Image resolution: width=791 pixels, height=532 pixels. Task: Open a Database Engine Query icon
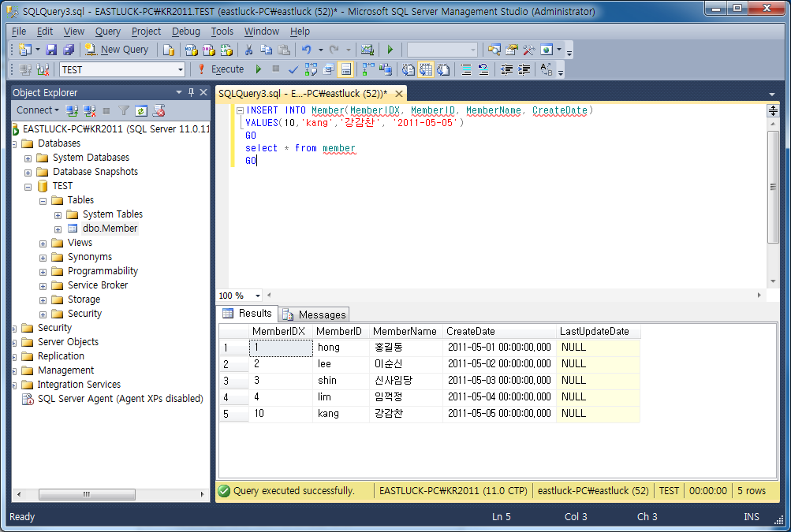click(x=169, y=50)
